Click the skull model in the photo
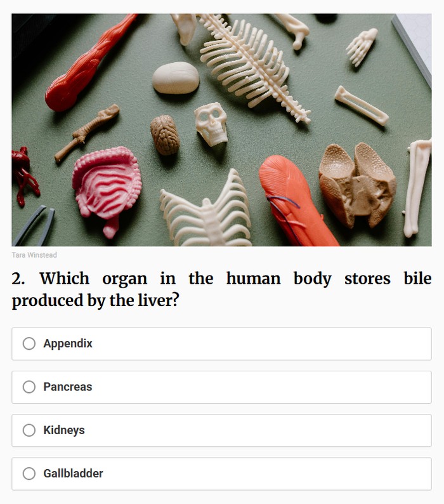 coord(211,123)
